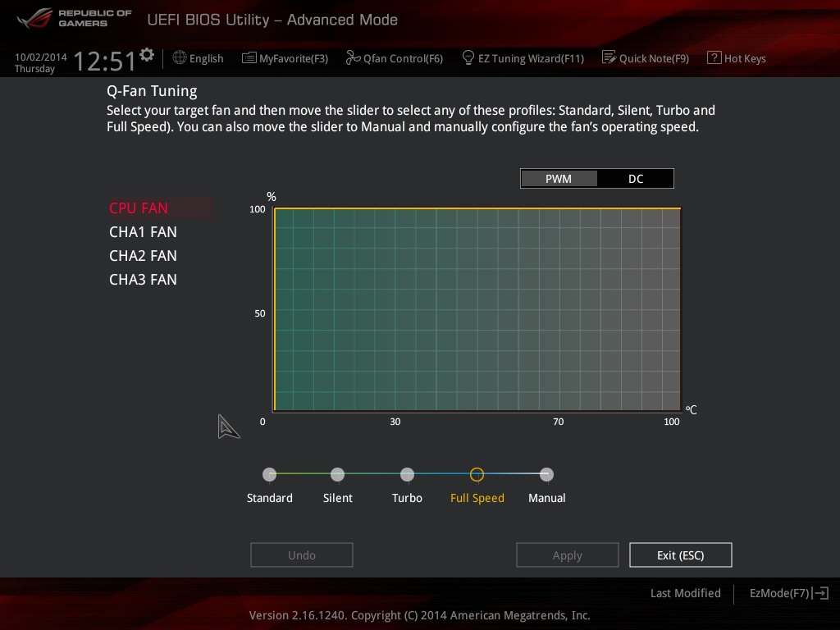Click the Republic of Gamers logo
Image resolution: width=840 pixels, height=630 pixels.
click(75, 18)
